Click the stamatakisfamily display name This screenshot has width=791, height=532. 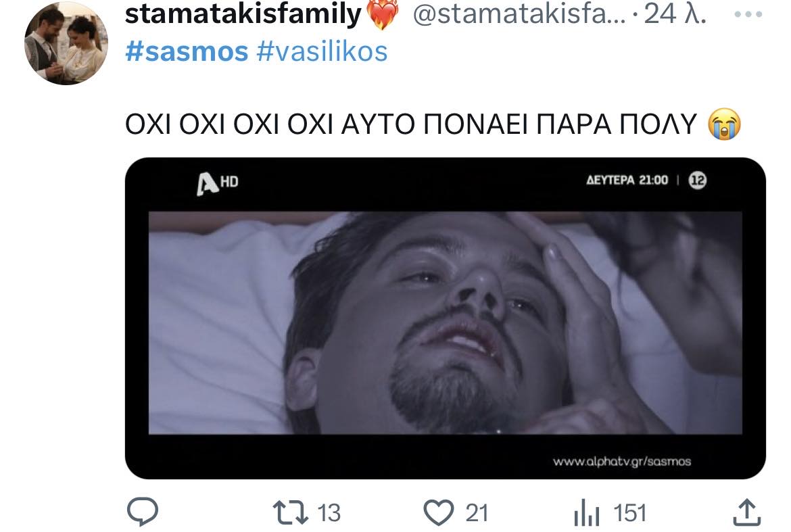[243, 16]
